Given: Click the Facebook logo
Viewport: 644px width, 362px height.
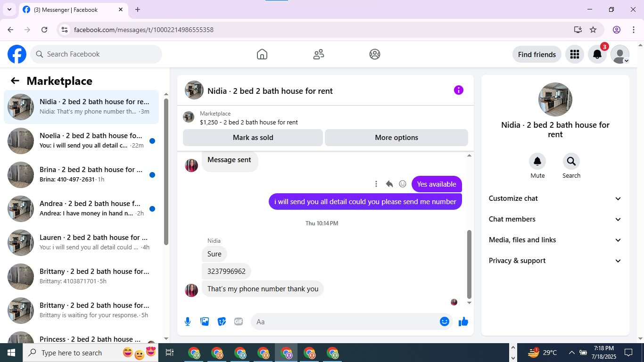Looking at the screenshot, I should click(17, 54).
